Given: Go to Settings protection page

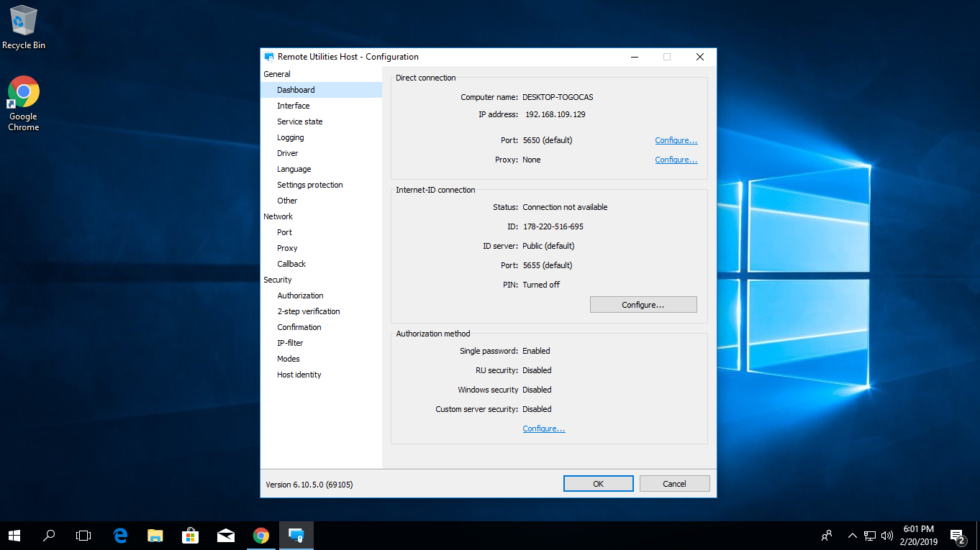Looking at the screenshot, I should pos(310,185).
